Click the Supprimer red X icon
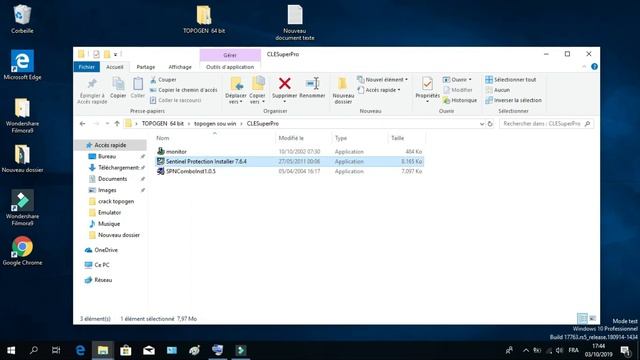 click(284, 84)
